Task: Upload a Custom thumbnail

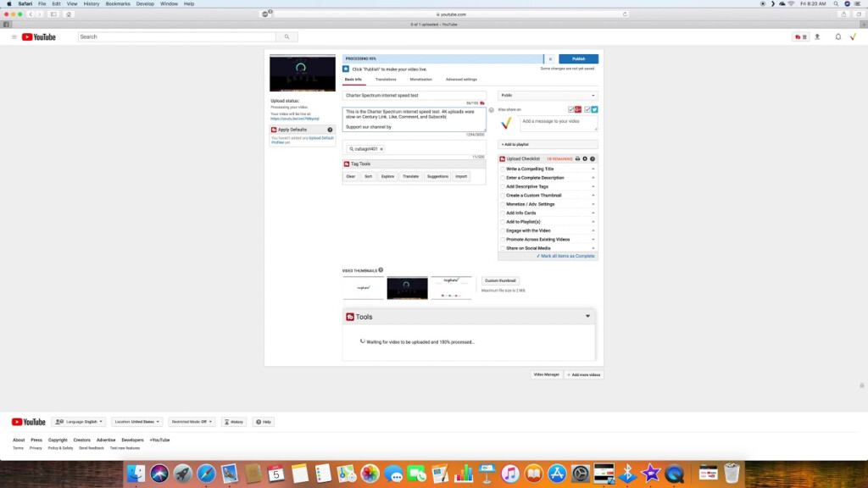Action: click(500, 280)
